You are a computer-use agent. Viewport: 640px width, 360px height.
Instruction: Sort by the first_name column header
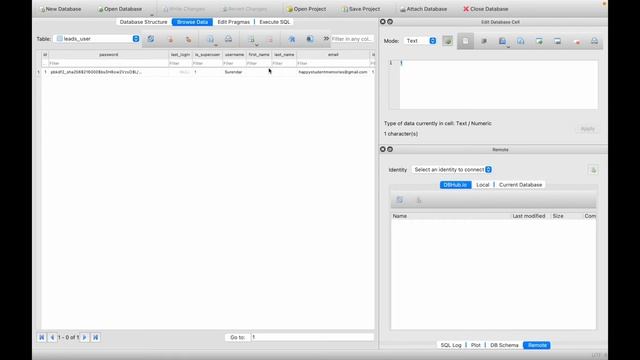pos(259,55)
